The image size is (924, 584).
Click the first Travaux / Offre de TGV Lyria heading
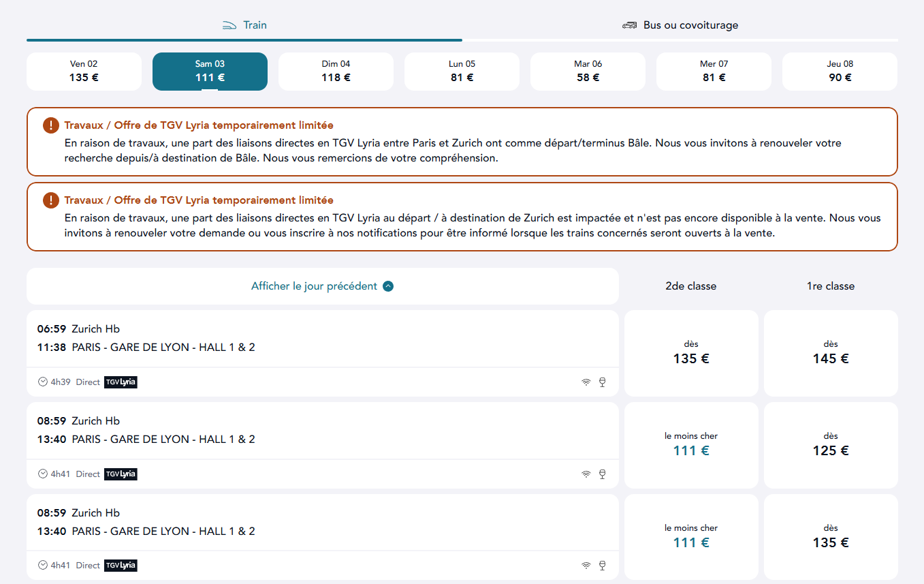point(199,125)
